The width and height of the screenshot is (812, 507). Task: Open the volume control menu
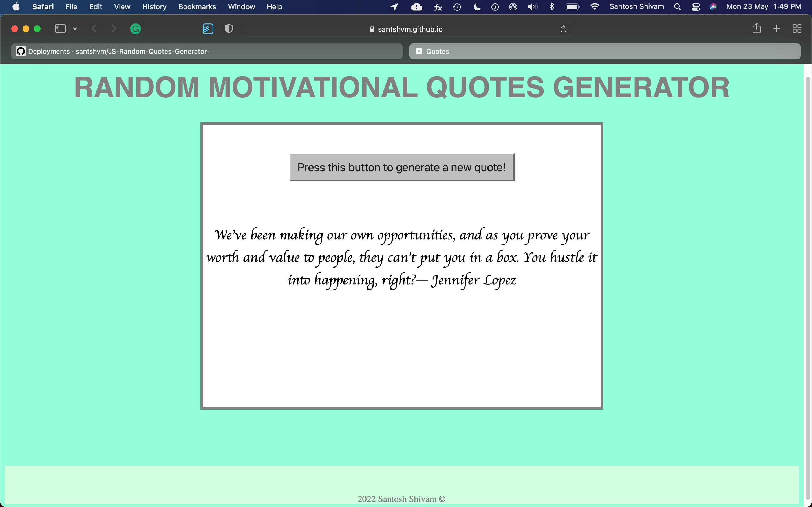pyautogui.click(x=532, y=7)
